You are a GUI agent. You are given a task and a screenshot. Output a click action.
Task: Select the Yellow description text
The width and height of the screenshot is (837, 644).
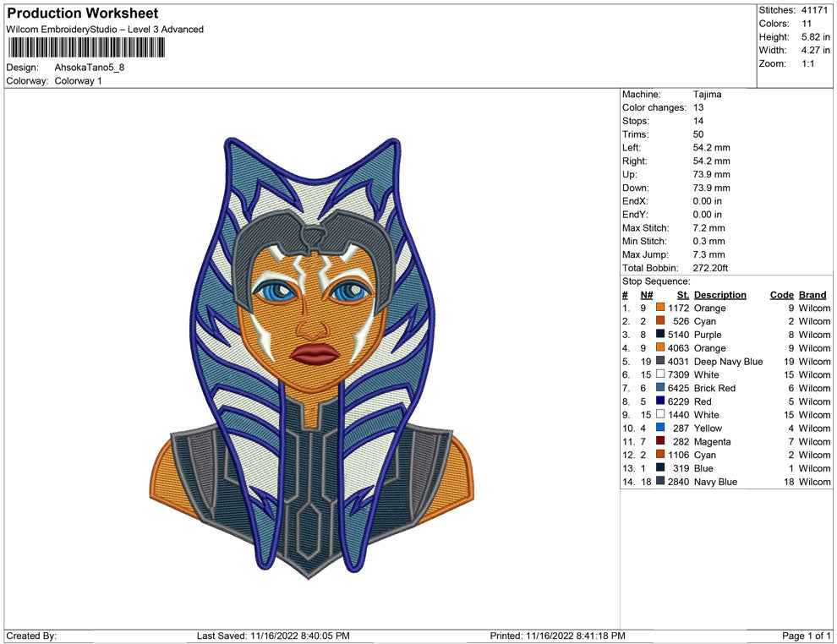(708, 428)
